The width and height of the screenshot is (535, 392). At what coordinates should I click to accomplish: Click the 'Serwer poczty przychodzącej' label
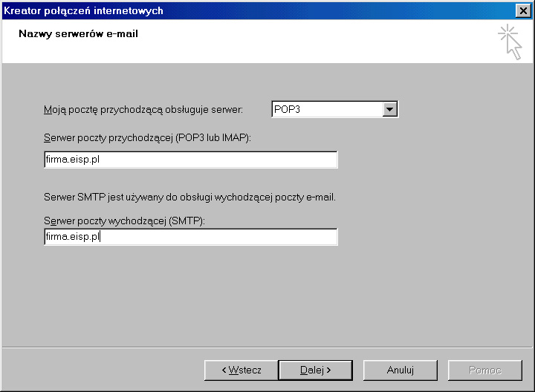148,138
